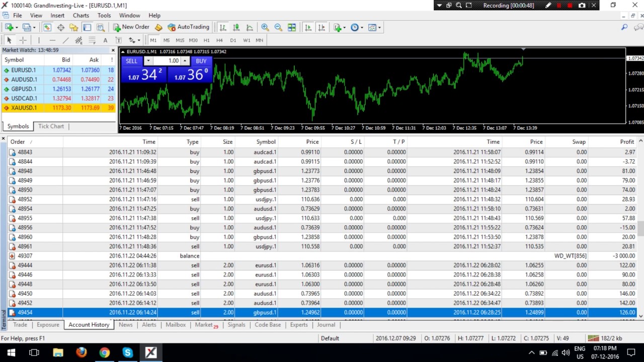Switch to candlestick chart display
Image resolution: width=644 pixels, height=362 pixels.
coord(236,28)
